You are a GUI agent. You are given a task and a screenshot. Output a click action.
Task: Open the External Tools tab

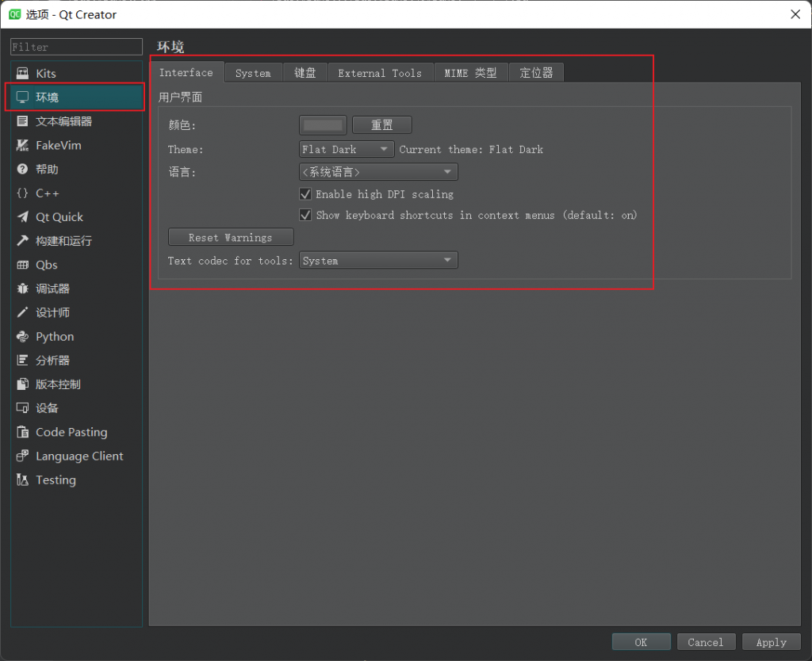click(380, 73)
